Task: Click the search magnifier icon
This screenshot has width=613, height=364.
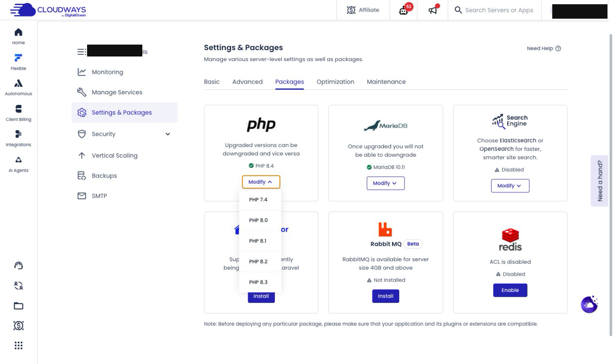Action: pos(458,10)
